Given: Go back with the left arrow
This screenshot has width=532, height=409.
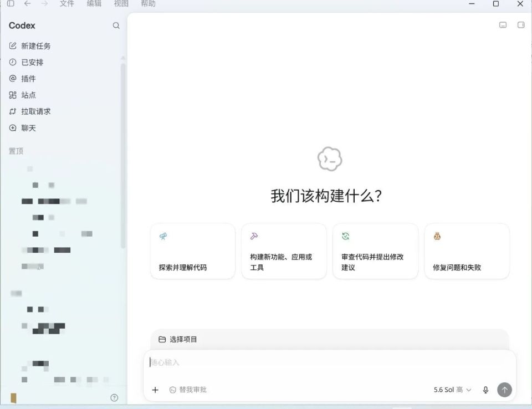Looking at the screenshot, I should [x=28, y=3].
